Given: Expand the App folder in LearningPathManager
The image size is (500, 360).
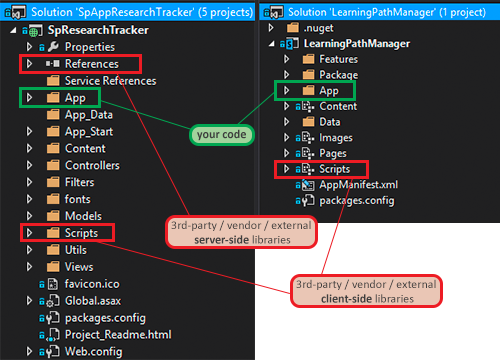Looking at the screenshot, I should (286, 90).
